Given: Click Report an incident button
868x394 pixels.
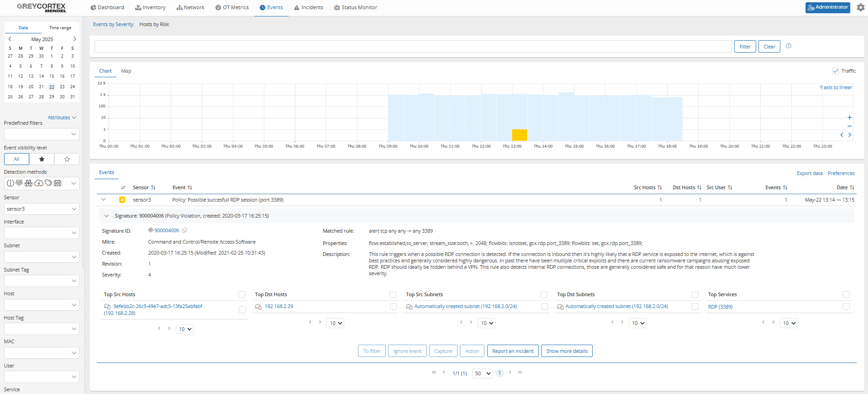Looking at the screenshot, I should (513, 351).
